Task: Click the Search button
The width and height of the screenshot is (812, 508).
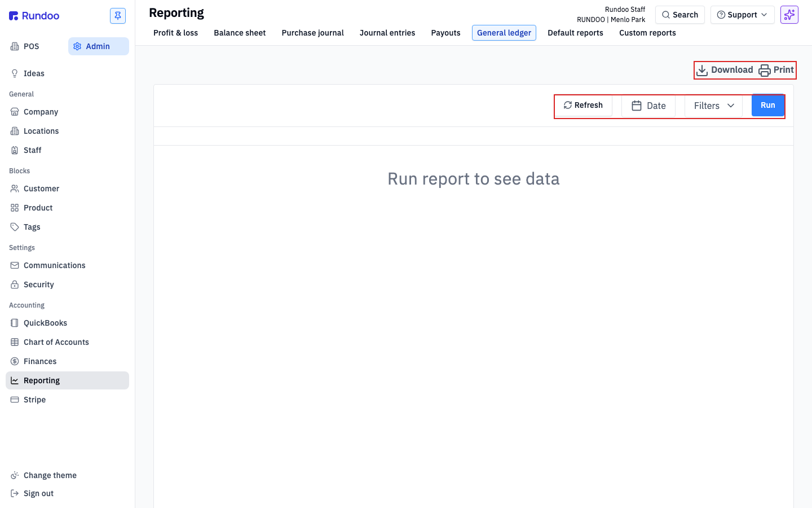Action: coord(680,15)
